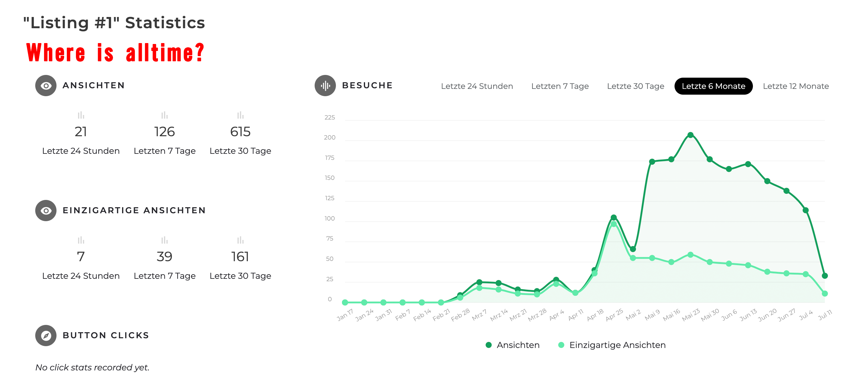Toggle Ansichten series in chart legend

coord(513,345)
